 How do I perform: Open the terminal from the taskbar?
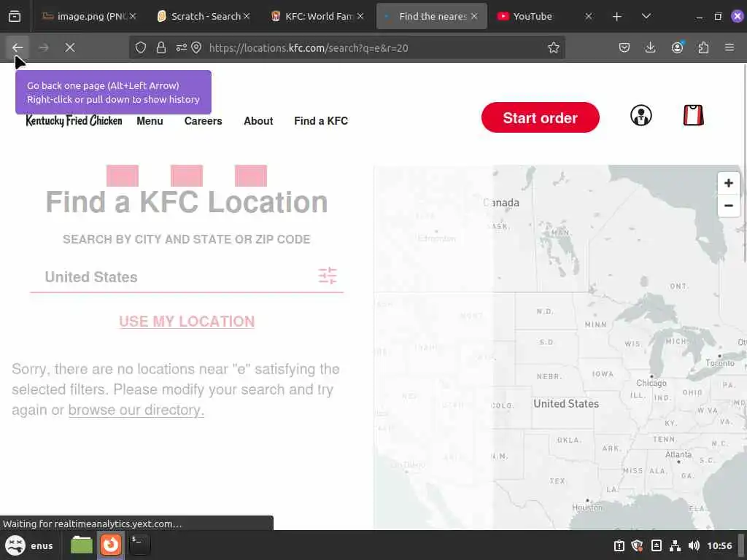(139, 545)
